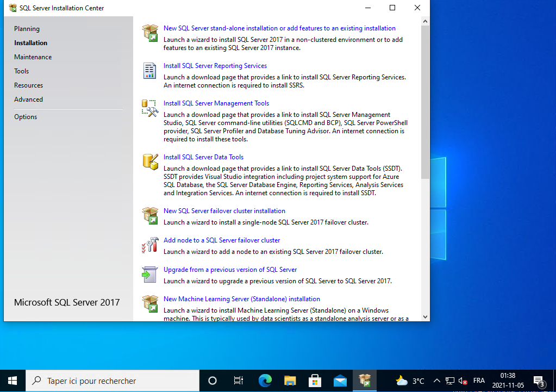Click the failover cluster installation icon
This screenshot has width=556, height=392.
(x=150, y=215)
